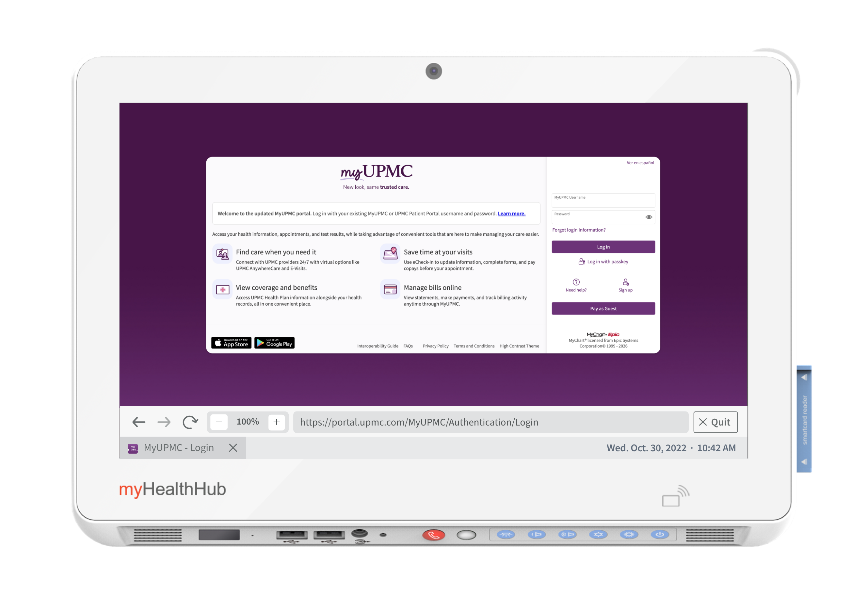Close the MyUPMC - Login tab
Viewport: 868px width, 596px height.
click(x=233, y=447)
